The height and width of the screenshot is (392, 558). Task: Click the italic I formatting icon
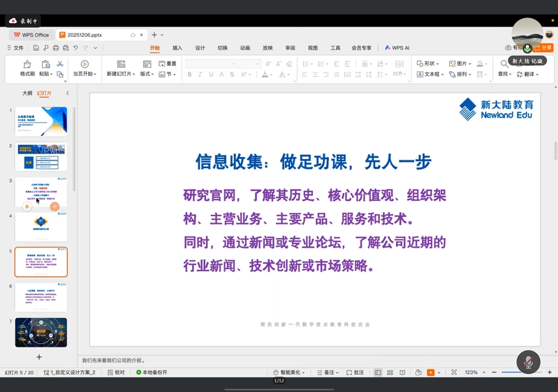coord(200,75)
